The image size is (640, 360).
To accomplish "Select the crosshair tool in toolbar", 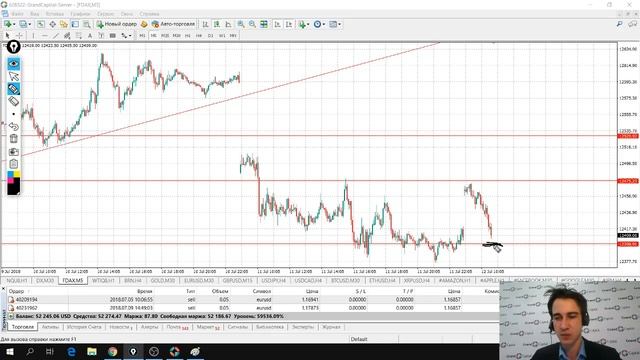I will [x=19, y=36].
